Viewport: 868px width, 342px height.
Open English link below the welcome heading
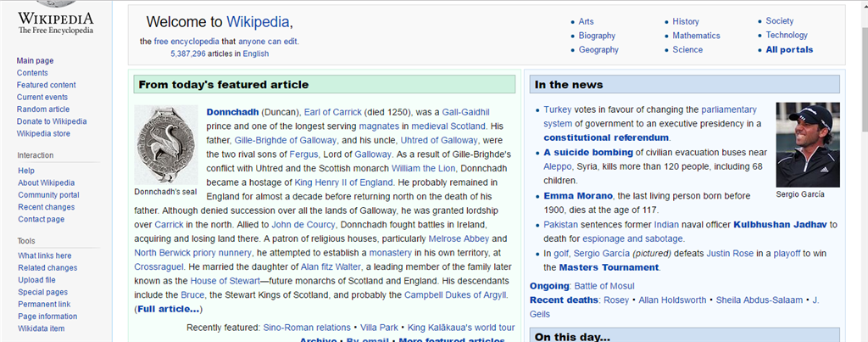256,53
